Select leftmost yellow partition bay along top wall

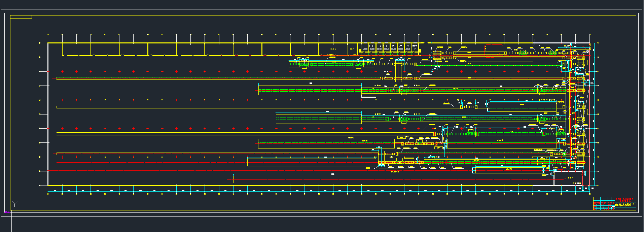[x=76, y=49]
